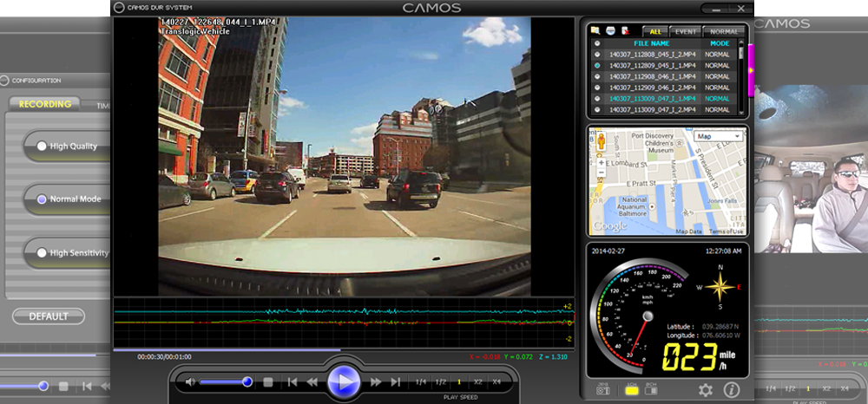This screenshot has height=404, width=868.
Task: Click DEFAULT button in Configuration window
Action: click(49, 316)
